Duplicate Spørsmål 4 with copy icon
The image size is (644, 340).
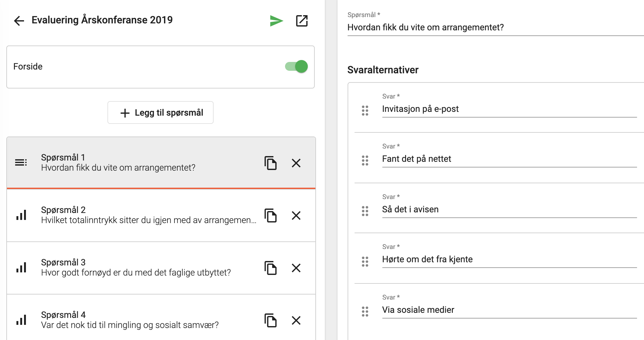(x=270, y=320)
